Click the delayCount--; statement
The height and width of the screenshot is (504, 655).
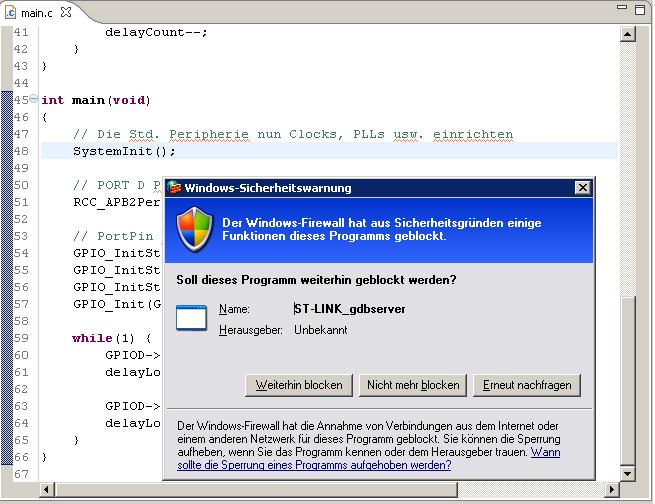click(x=156, y=33)
